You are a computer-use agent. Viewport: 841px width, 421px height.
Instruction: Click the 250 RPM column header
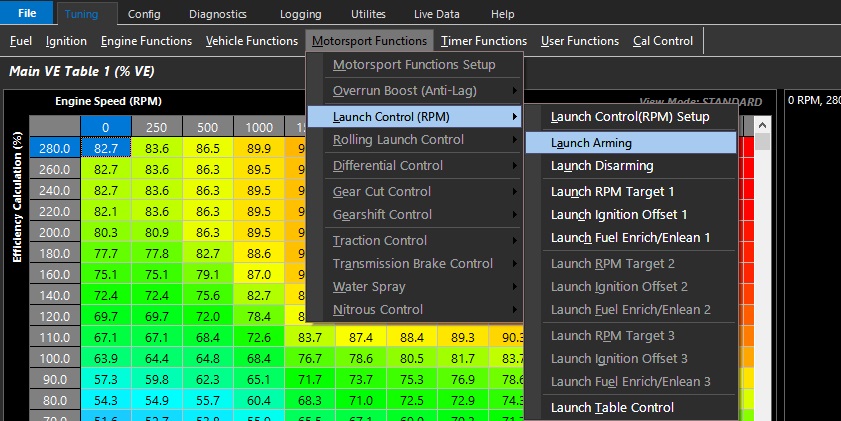point(156,127)
